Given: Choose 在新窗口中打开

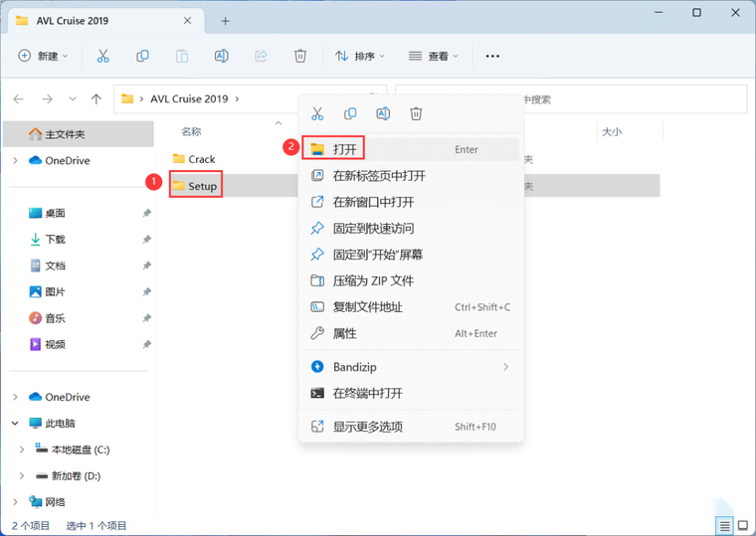Looking at the screenshot, I should click(411, 202).
